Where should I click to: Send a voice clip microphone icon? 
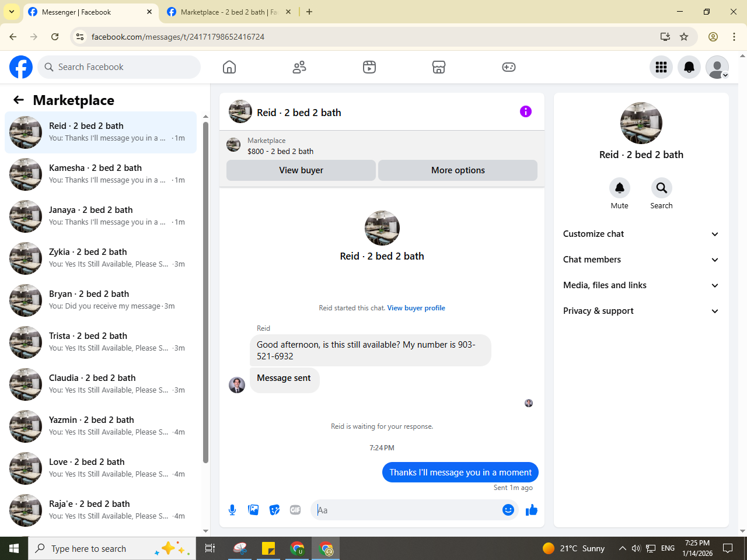232,510
